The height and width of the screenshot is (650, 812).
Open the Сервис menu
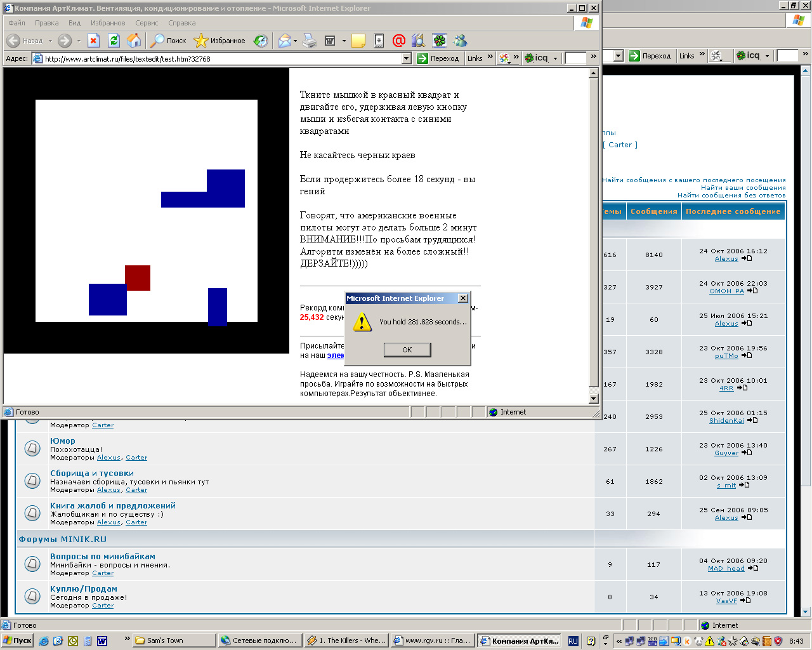click(147, 23)
